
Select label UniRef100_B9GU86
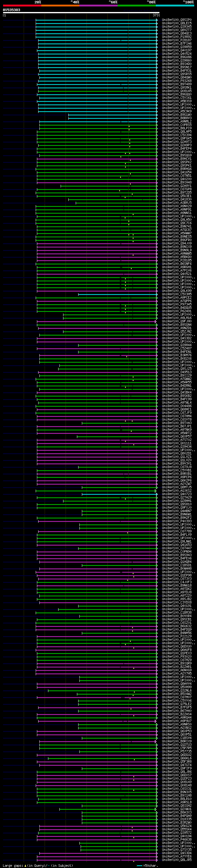tap(177, 57)
